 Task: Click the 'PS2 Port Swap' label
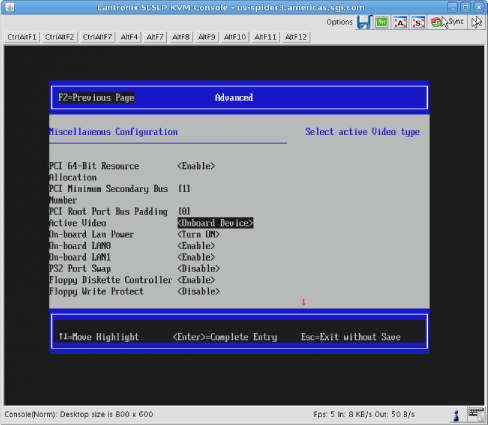(80, 269)
